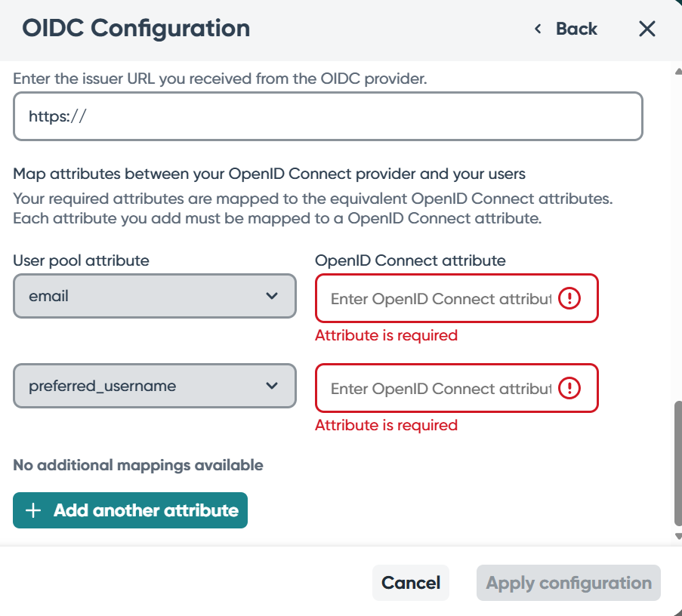Click the OIDC Configuration title
This screenshot has width=682, height=616.
(136, 29)
